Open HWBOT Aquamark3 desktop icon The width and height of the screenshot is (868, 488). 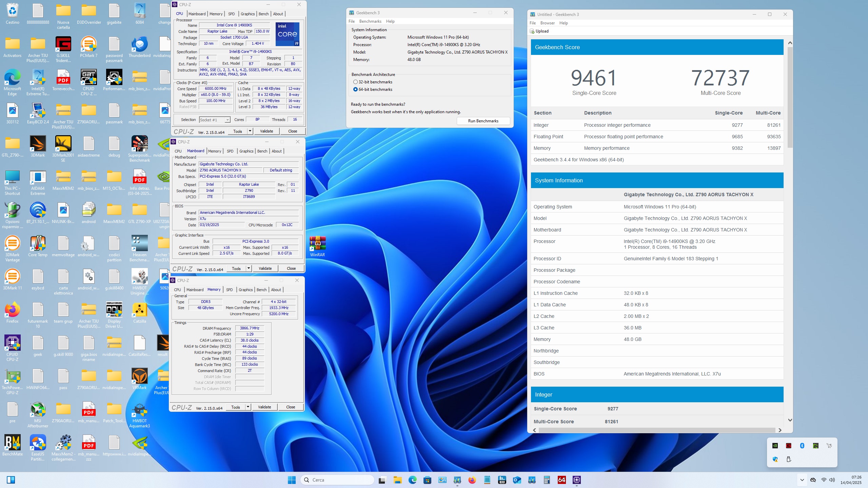139,414
